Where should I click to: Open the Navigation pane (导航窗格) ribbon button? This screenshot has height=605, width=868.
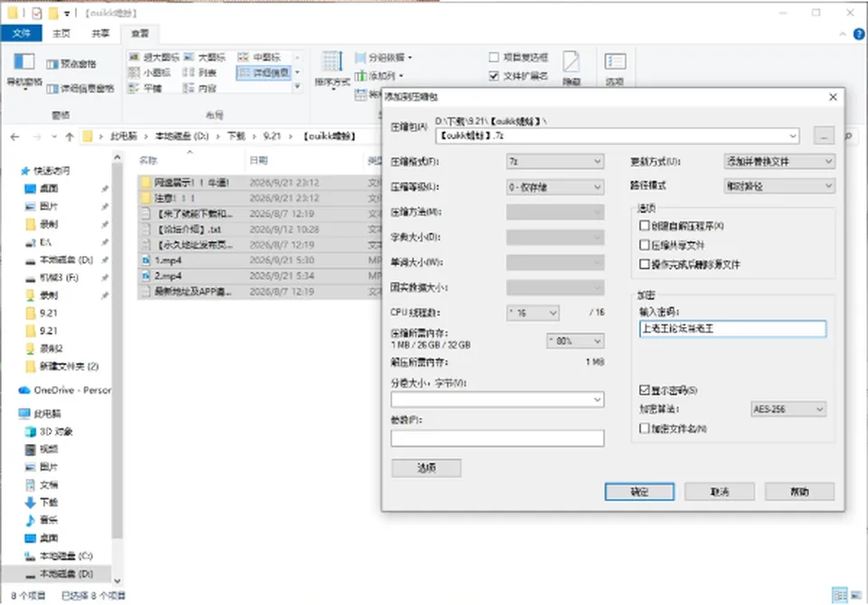[24, 71]
